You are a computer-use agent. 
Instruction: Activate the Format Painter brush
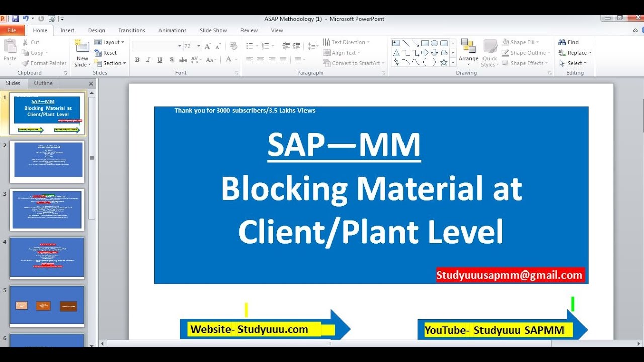[44, 63]
